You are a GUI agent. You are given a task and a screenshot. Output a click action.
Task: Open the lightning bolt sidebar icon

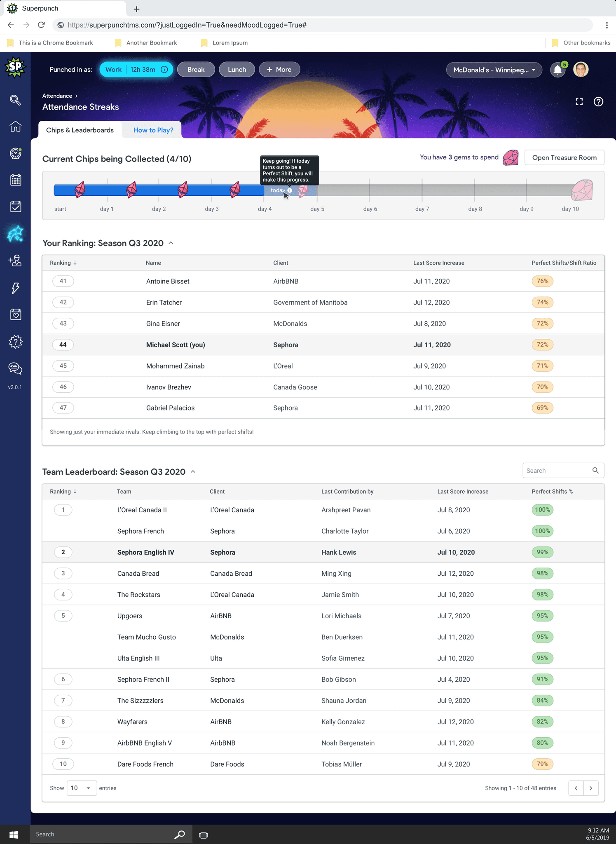pos(15,288)
